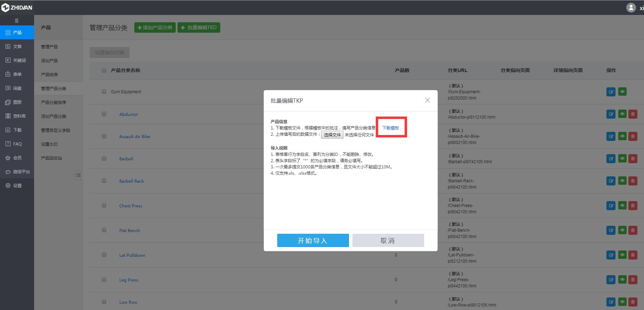Click the edit icon for Gym Equipment row
The image size is (644, 310).
[611, 92]
